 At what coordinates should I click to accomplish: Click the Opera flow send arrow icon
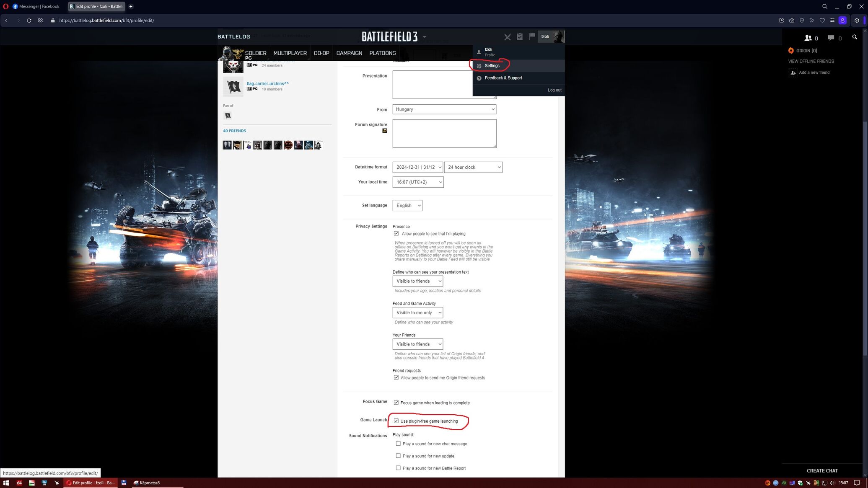click(x=812, y=21)
